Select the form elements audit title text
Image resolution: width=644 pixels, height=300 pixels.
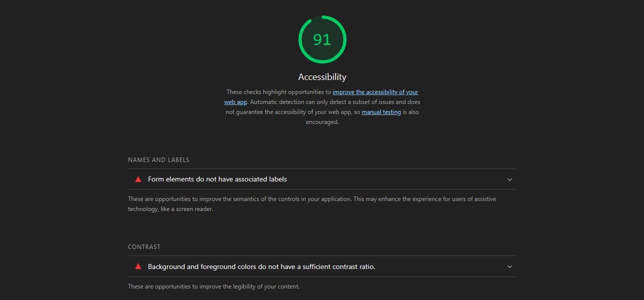click(217, 179)
